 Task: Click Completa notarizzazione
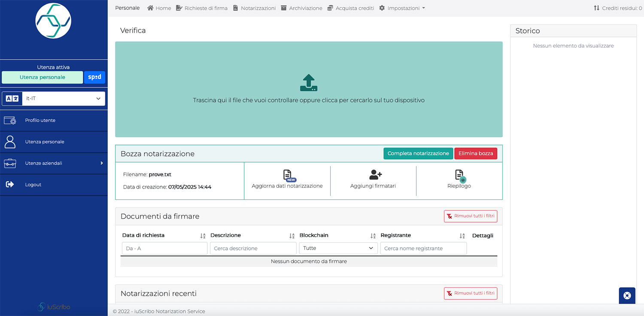[418, 153]
